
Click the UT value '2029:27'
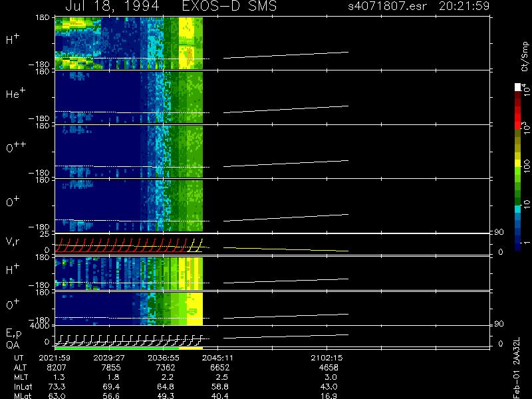[x=109, y=358]
